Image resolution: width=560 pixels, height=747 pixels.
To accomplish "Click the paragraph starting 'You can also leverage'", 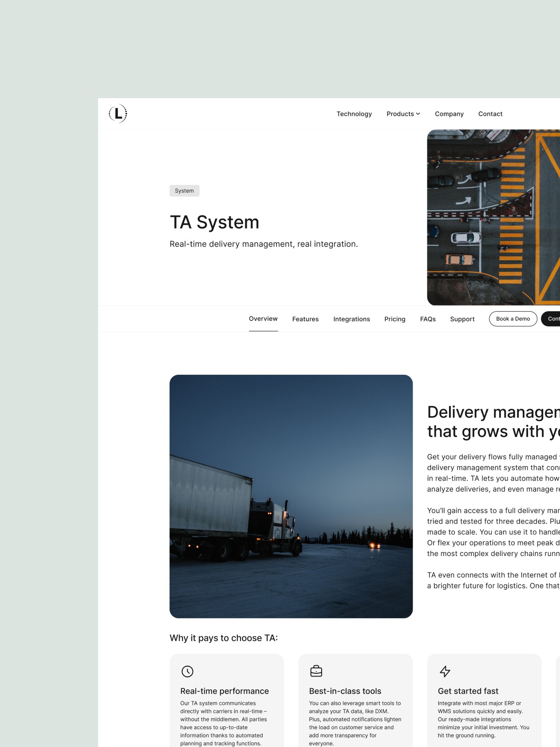I will tap(355, 723).
